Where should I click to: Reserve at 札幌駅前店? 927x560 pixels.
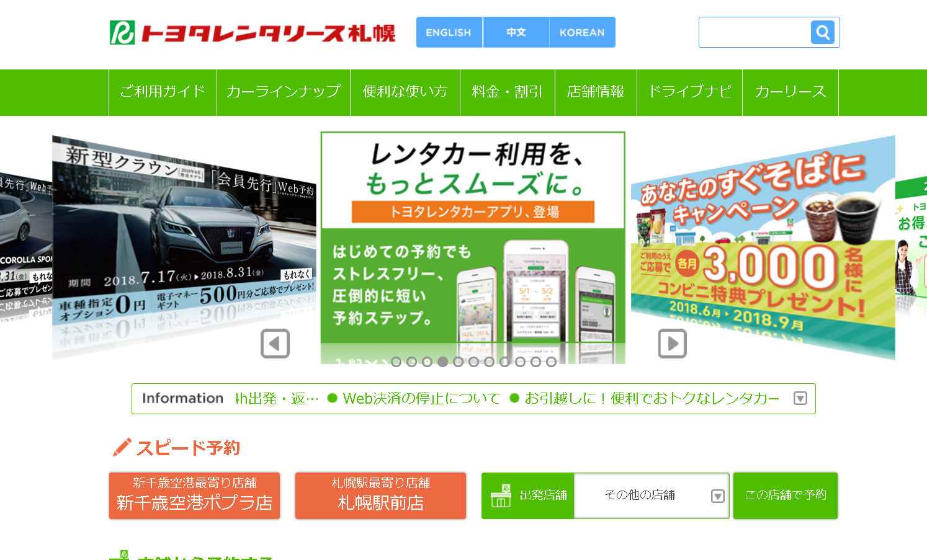tap(380, 496)
